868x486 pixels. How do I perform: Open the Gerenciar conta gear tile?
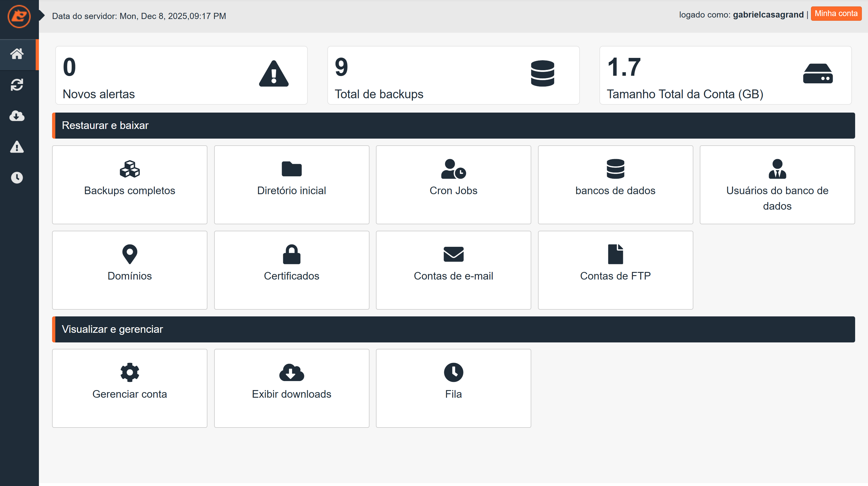(x=129, y=388)
